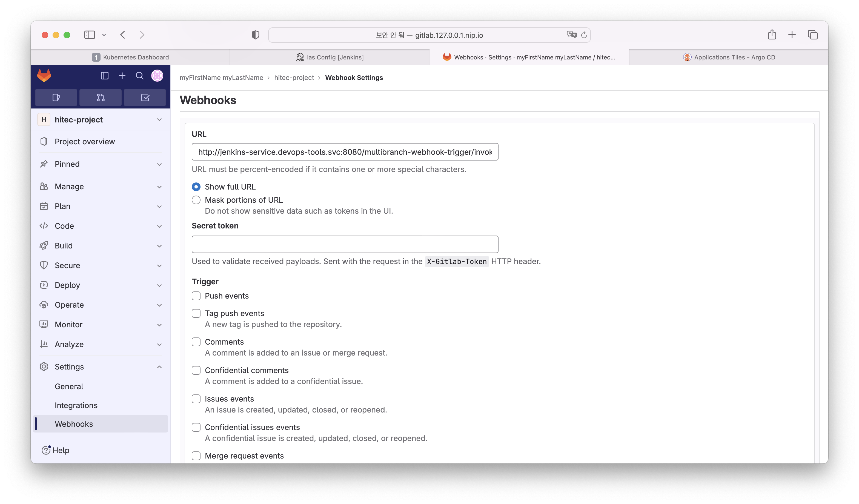Click the Secret token input field
This screenshot has height=504, width=859.
pos(345,244)
